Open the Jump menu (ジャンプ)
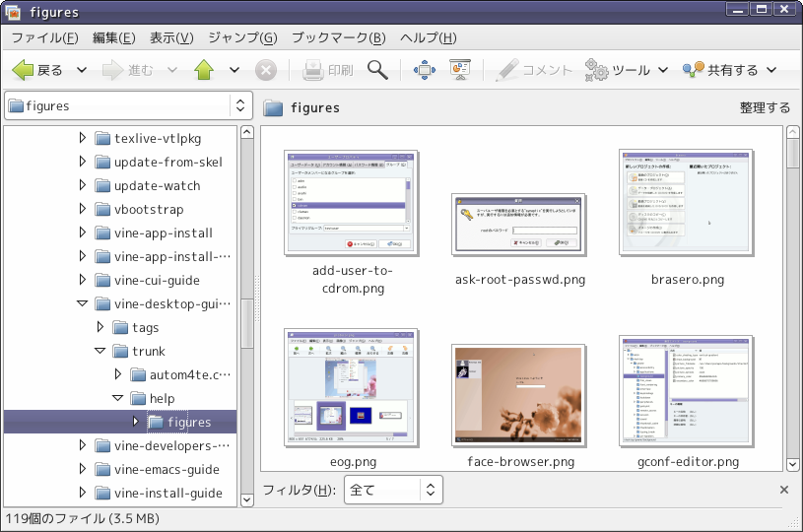803x532 pixels. (x=242, y=37)
